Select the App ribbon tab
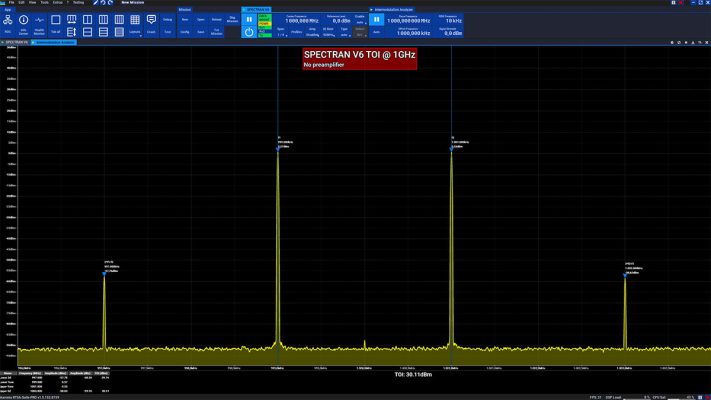Viewport: 711px width, 400px height. point(8,10)
